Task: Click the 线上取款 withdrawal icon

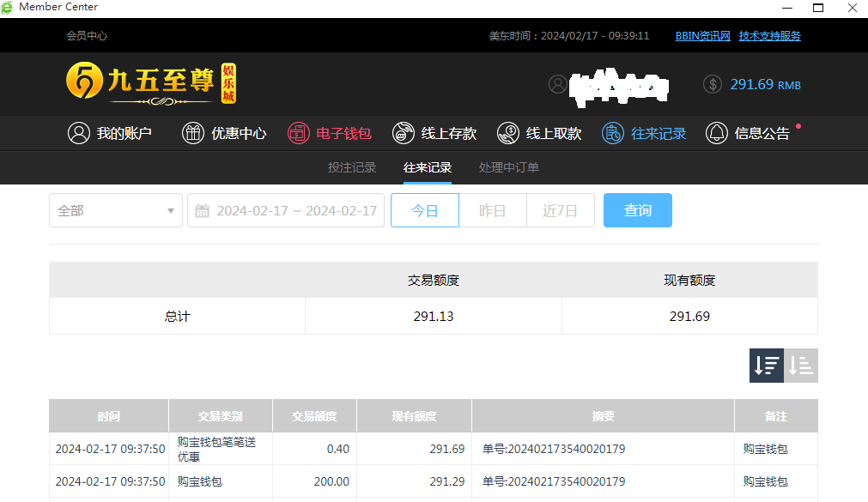Action: pyautogui.click(x=508, y=133)
